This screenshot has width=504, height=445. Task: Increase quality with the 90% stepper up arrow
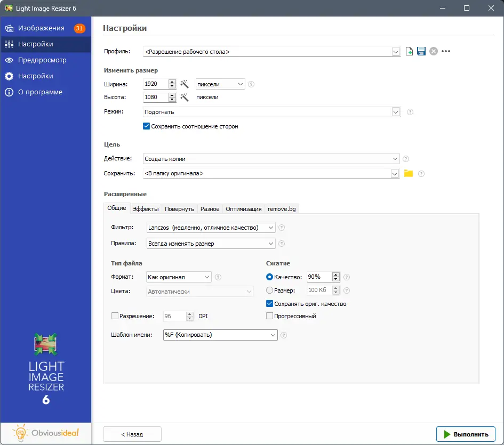click(x=335, y=274)
